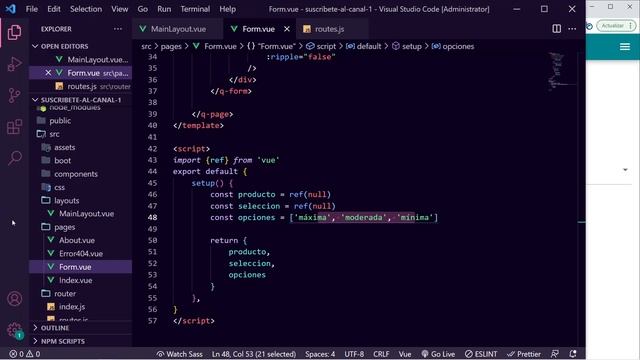Click Go Live in status bar

point(438,354)
